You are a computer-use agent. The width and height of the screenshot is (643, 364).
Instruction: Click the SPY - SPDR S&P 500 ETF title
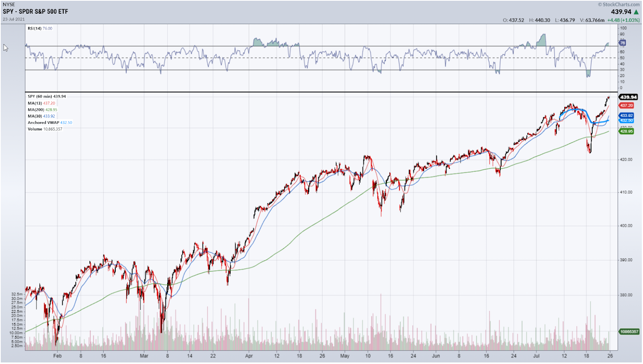click(35, 12)
